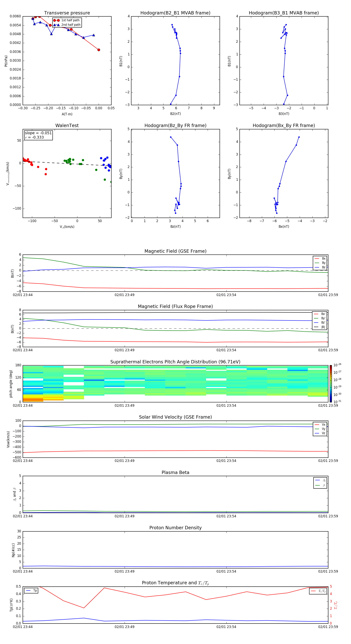This screenshot has width=351, height=644.
Task: Select 'Vz' in the solar wind legend
Action: pos(320,433)
